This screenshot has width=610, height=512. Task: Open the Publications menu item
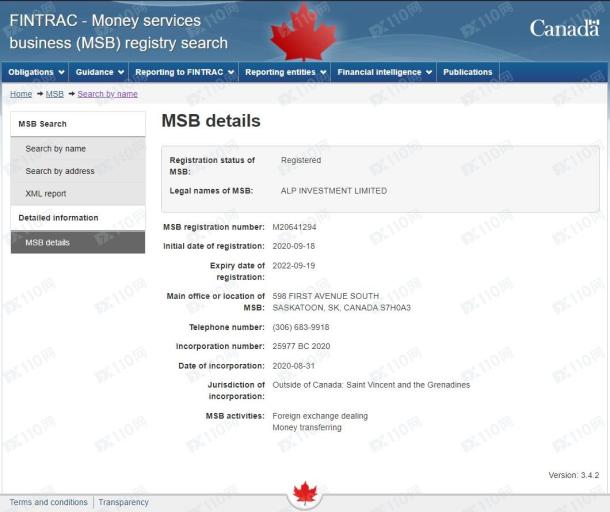coord(468,72)
